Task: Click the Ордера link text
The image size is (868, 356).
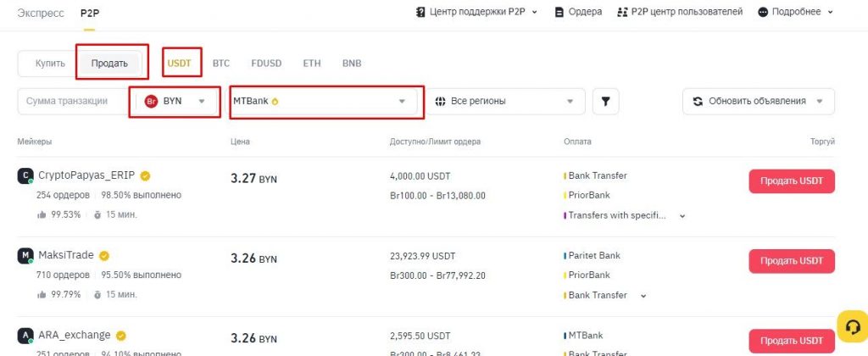Action: pos(585,12)
